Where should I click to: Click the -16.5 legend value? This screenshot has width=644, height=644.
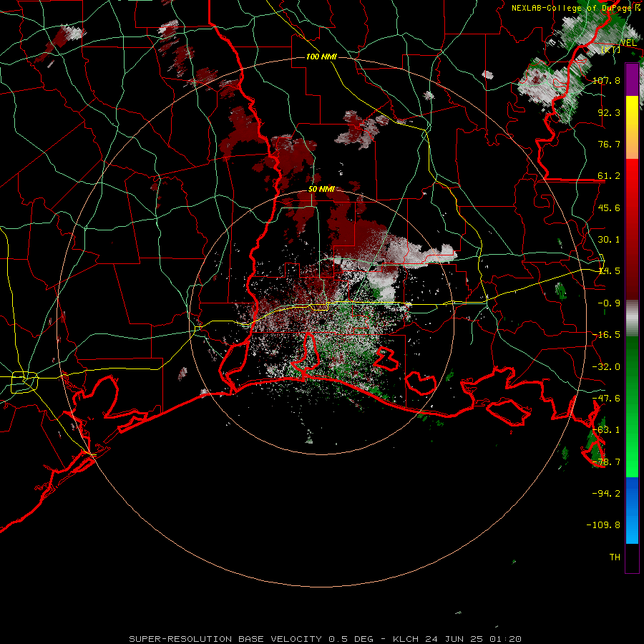[x=606, y=335]
